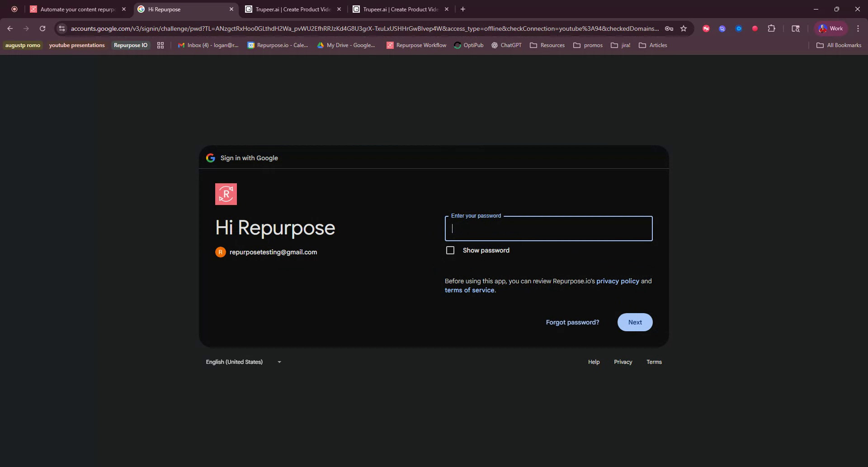Open the tab search device icon
Image resolution: width=868 pixels, height=467 pixels.
pos(796,28)
